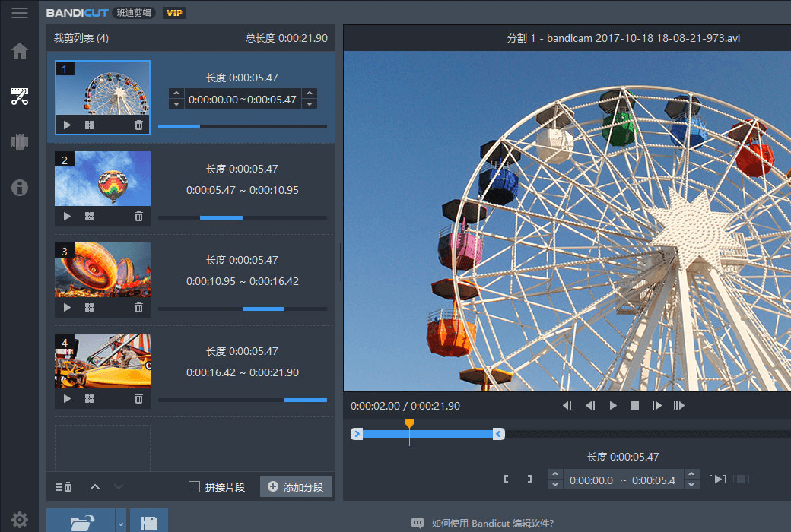Select spinning ride thumbnail segment 3
791x532 pixels.
point(103,270)
